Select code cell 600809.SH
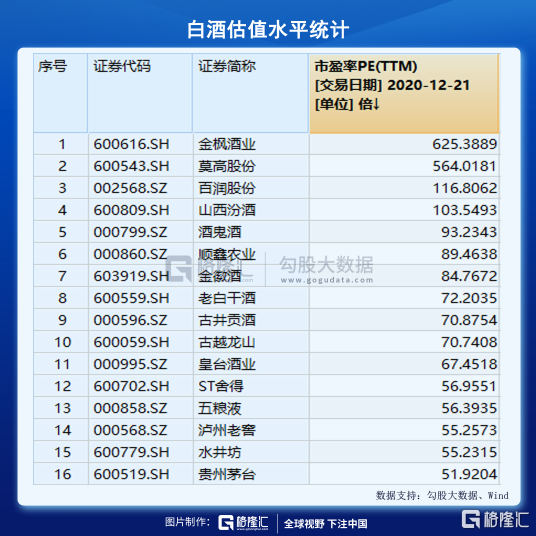This screenshot has height=536, width=536. 140,210
